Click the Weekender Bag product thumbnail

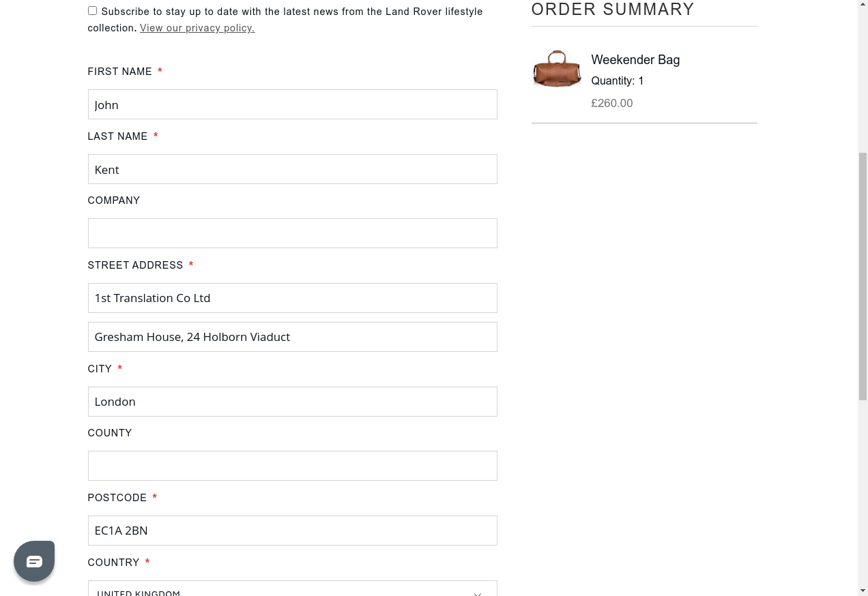coord(557,69)
